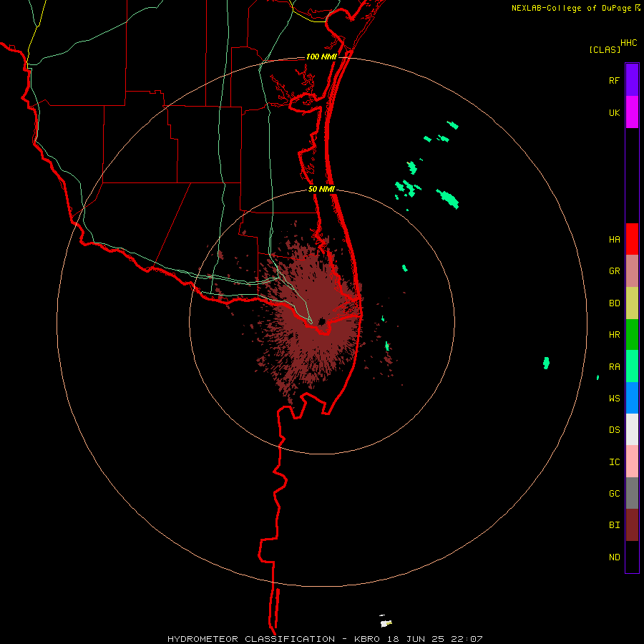Viewport: 644px width, 644px height.
Task: Click the WS legend label
Action: point(614,399)
